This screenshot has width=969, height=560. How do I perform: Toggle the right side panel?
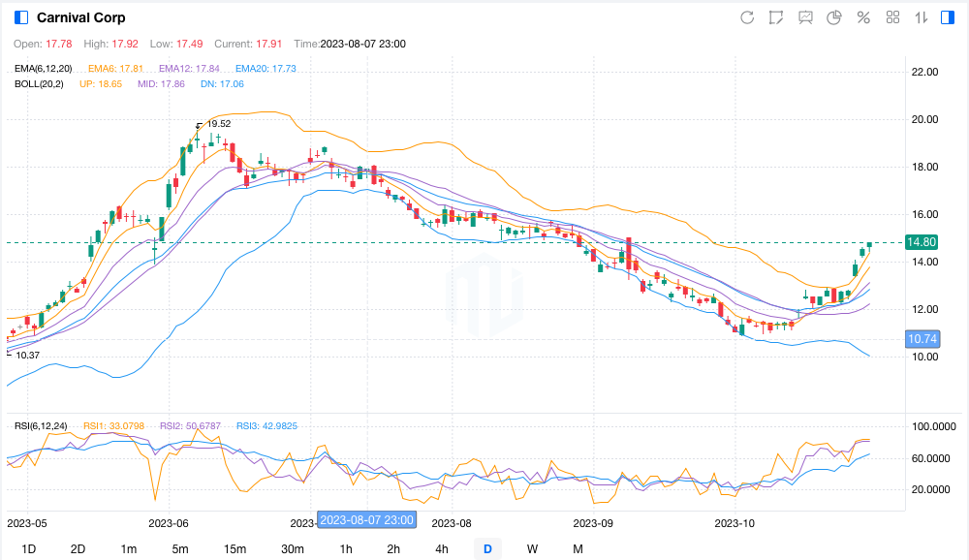[949, 17]
